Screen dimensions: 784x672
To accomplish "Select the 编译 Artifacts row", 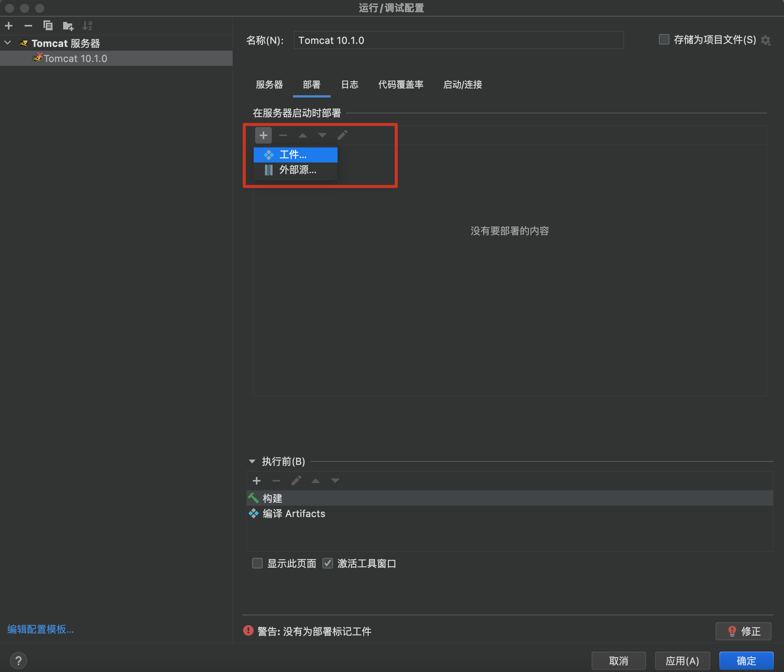I will point(510,514).
